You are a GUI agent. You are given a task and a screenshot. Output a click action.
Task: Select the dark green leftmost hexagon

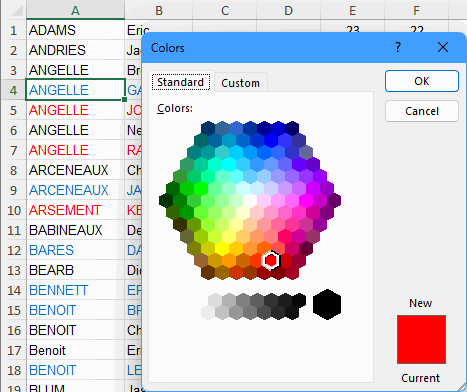point(166,200)
